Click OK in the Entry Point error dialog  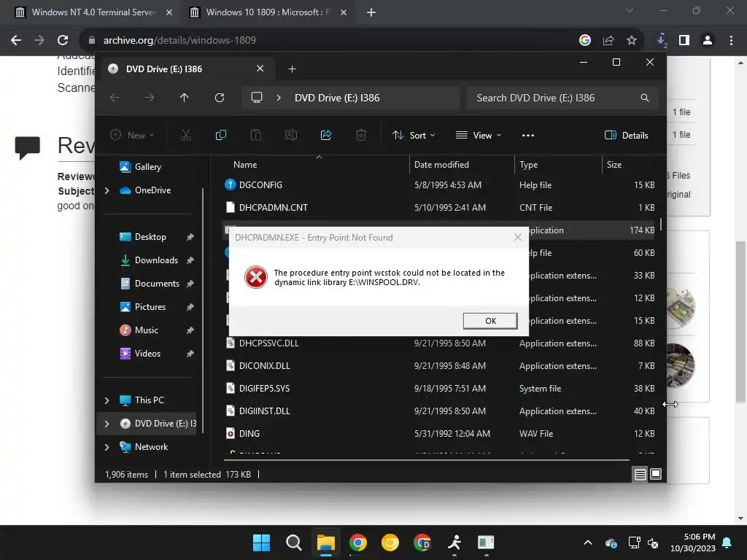(490, 321)
